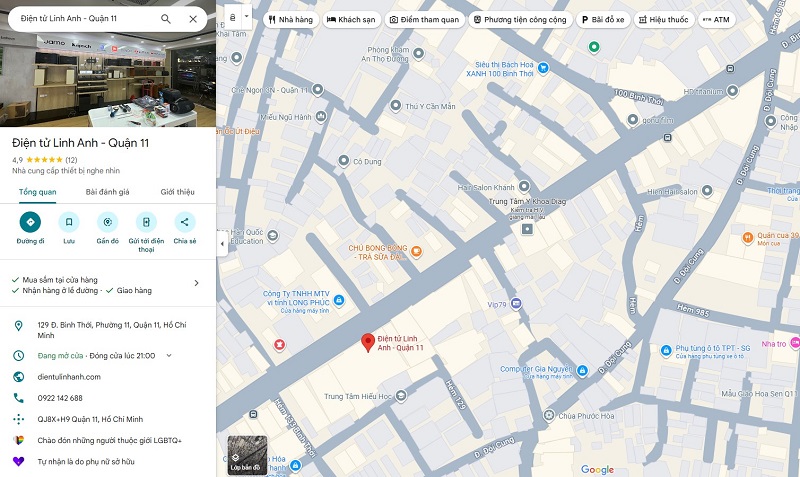Click the green marker north of 100 Bình Thới
The image size is (800, 477).
594,47
